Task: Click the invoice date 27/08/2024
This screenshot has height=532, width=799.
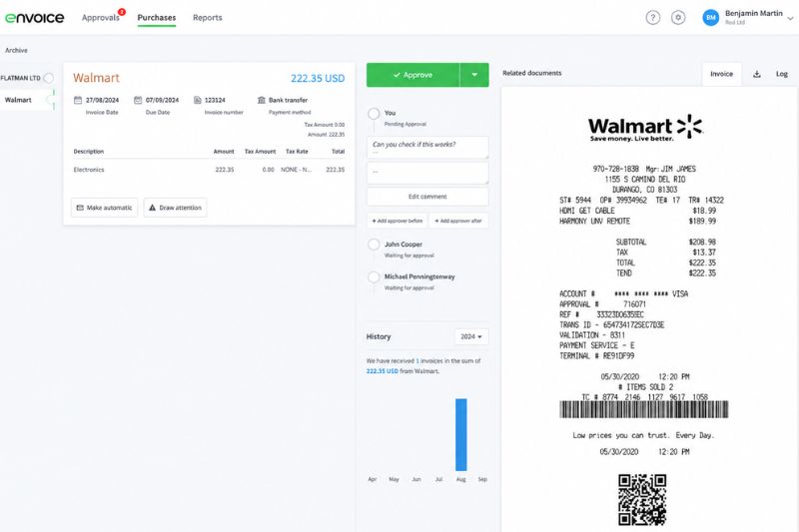Action: point(102,100)
